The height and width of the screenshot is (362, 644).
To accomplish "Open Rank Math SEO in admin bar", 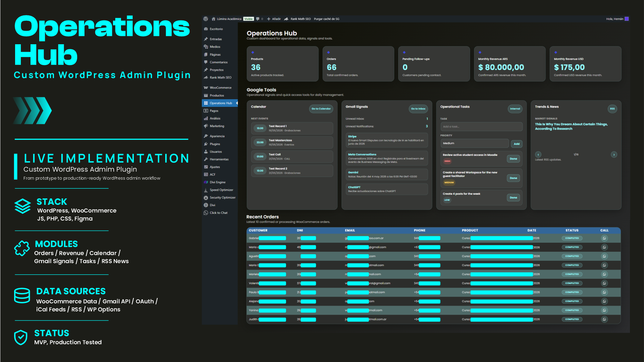I will [298, 19].
